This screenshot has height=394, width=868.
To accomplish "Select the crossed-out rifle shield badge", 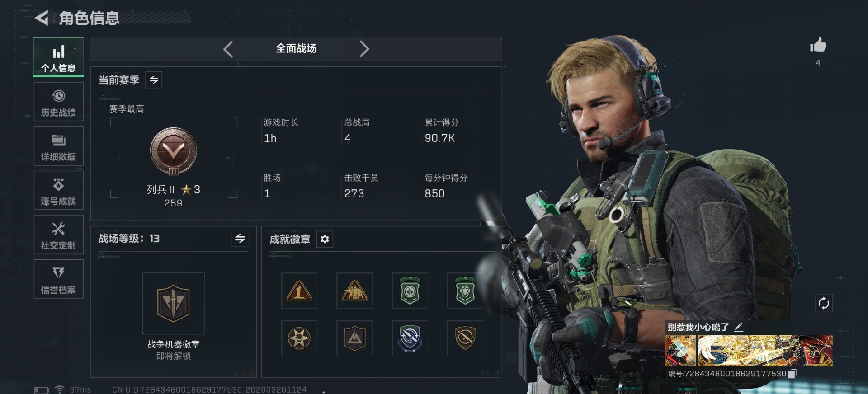I will point(465,338).
